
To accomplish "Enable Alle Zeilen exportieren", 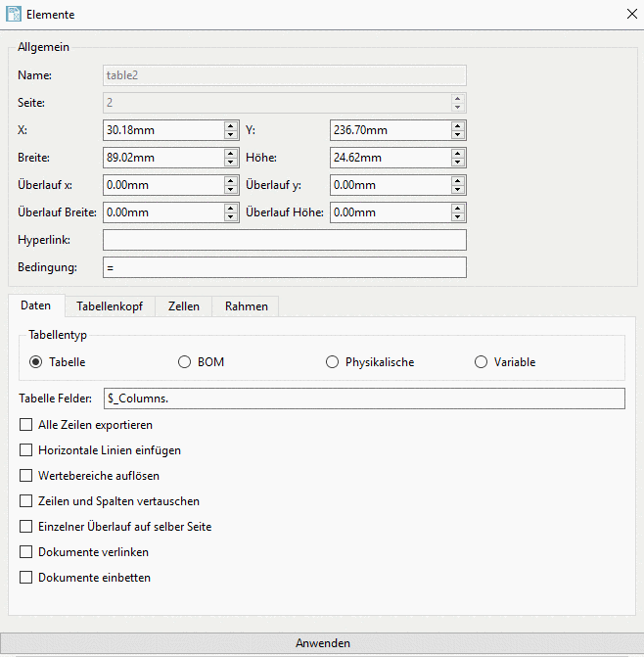I will point(26,425).
